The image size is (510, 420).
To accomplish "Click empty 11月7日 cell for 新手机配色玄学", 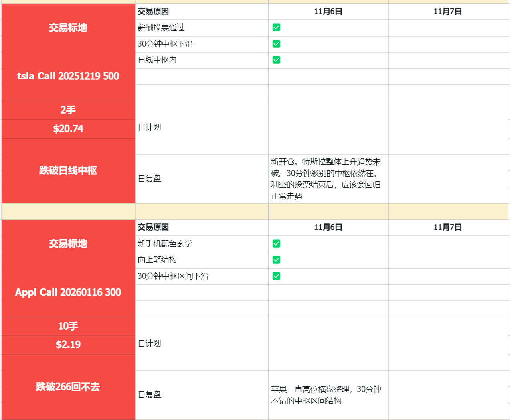I will [448, 244].
